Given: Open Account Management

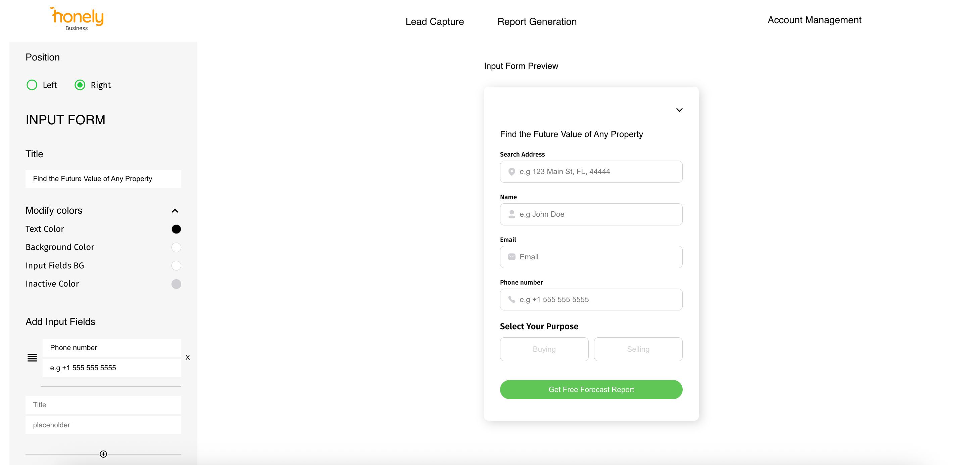Looking at the screenshot, I should pyautogui.click(x=814, y=20).
